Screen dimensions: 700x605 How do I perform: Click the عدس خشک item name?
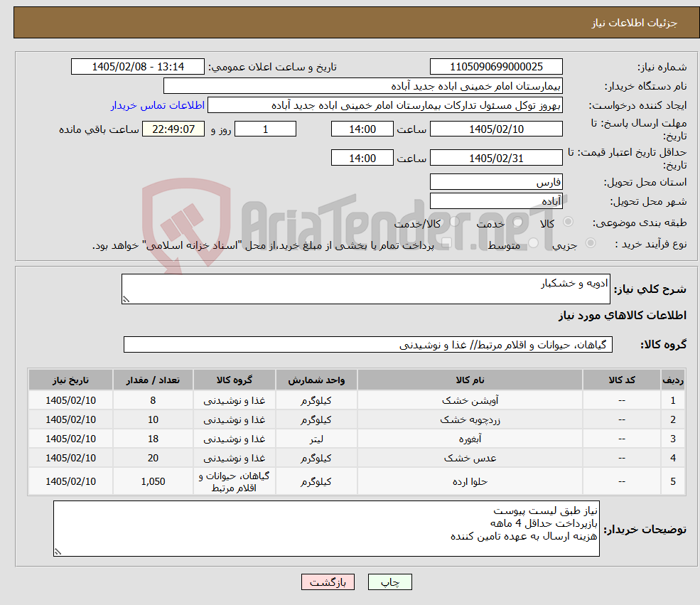pyautogui.click(x=470, y=458)
